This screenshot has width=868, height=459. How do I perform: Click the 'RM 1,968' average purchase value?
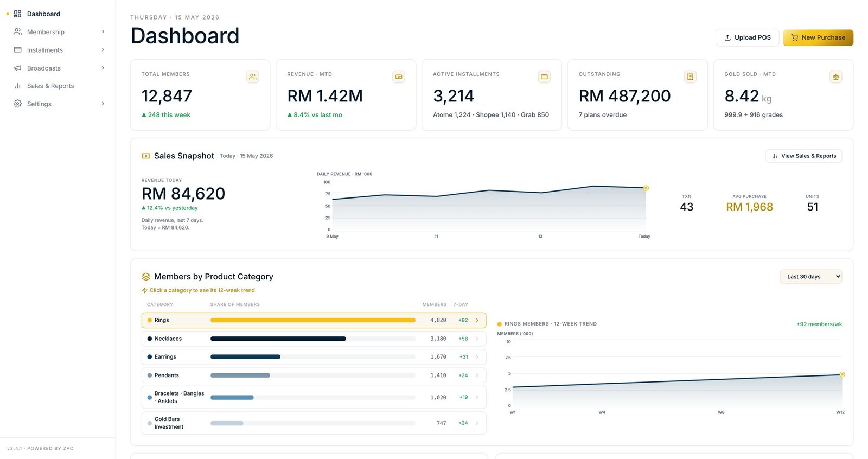(749, 207)
